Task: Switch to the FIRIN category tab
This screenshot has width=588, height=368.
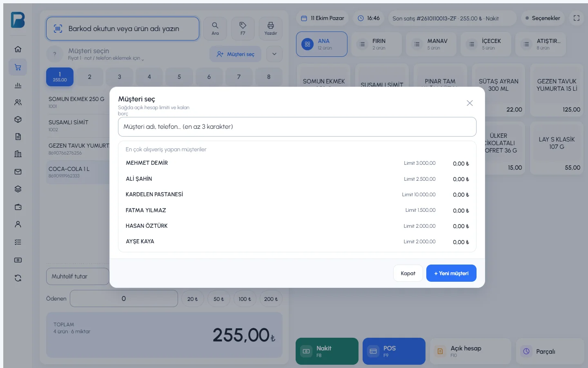Action: pos(376,44)
